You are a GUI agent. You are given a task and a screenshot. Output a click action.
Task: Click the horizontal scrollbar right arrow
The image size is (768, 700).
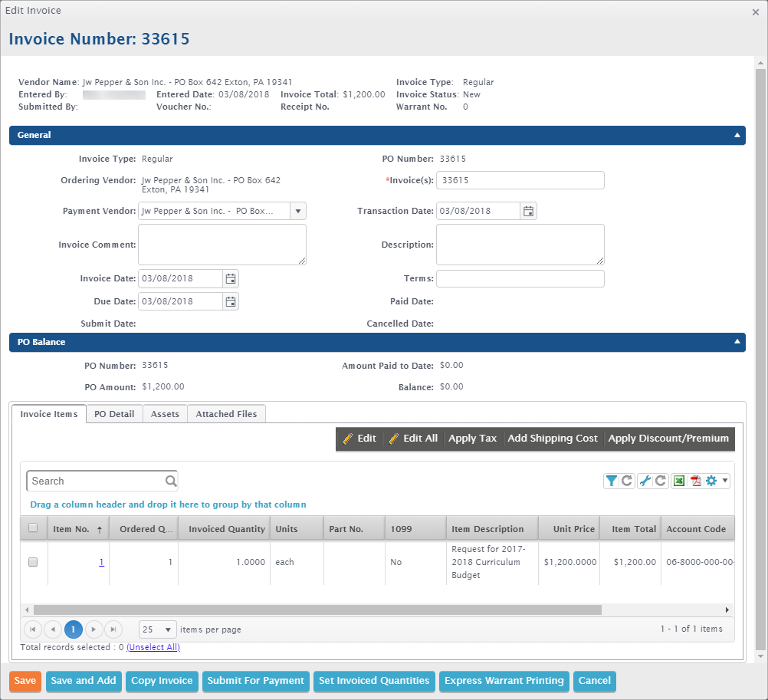tap(727, 610)
